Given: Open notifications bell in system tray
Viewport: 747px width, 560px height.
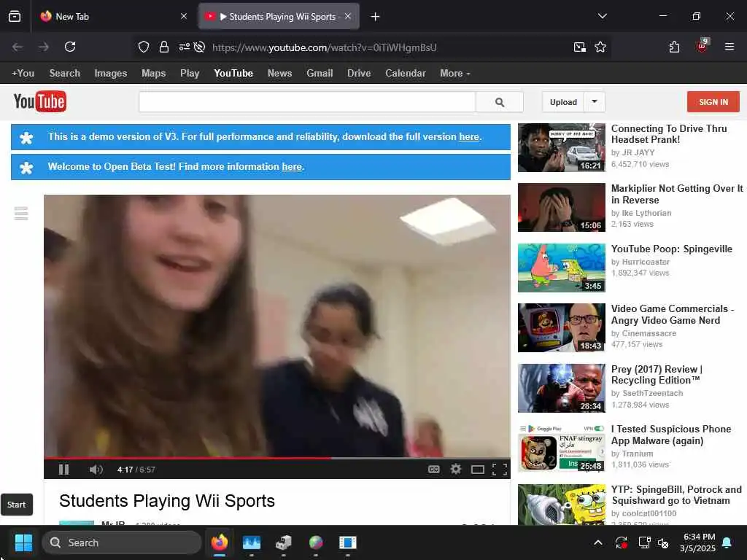Looking at the screenshot, I should pyautogui.click(x=727, y=542).
